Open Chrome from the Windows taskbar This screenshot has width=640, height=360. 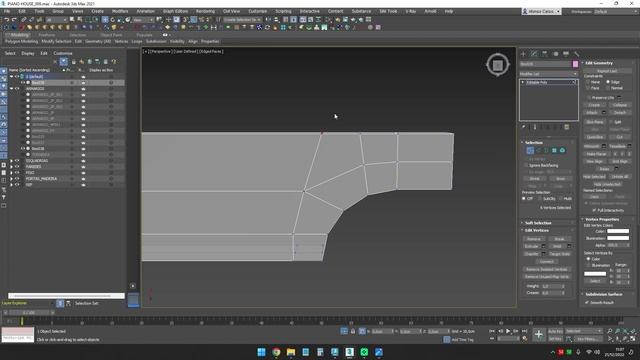coord(276,352)
